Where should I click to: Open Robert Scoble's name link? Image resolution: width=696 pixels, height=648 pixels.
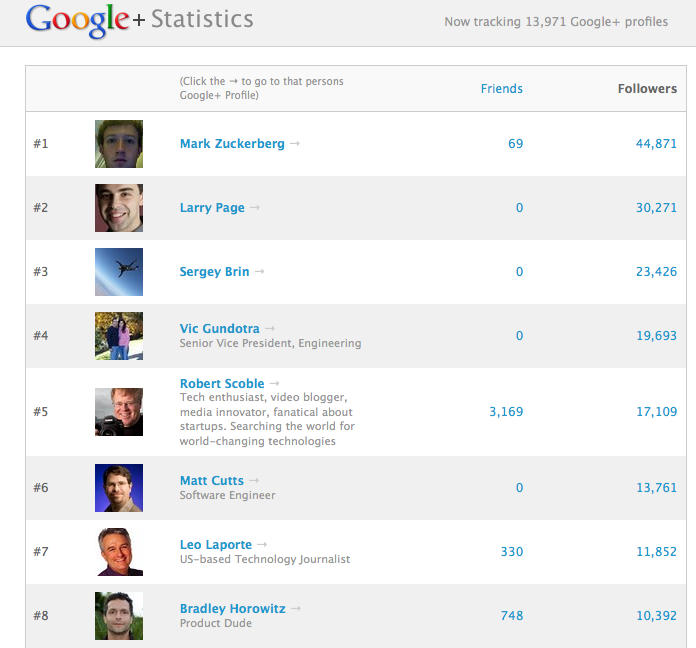click(x=222, y=384)
